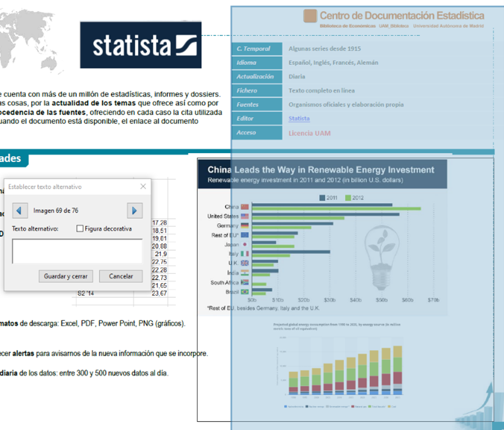Click the 2011 legend color swatch

[x=322, y=198]
